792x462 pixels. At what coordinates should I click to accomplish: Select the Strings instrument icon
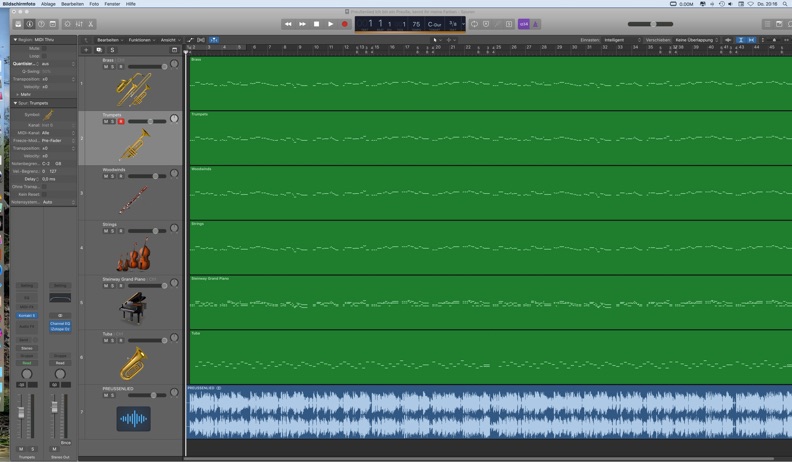[133, 255]
